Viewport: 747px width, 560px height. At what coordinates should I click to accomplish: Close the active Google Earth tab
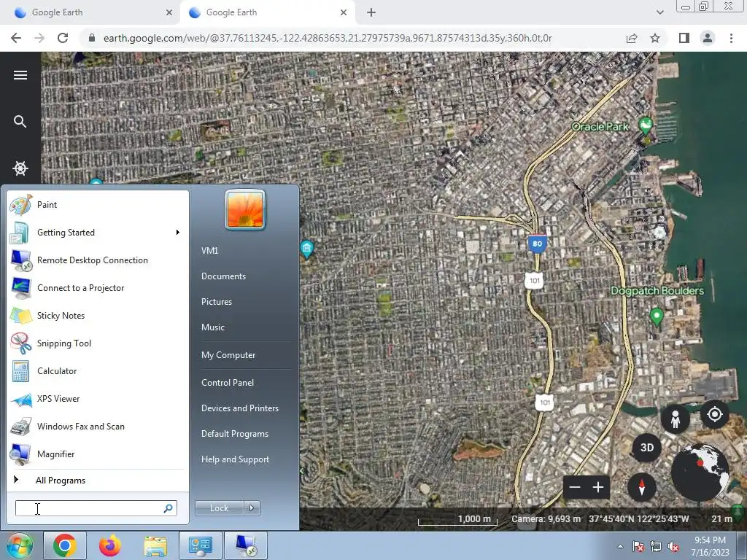pyautogui.click(x=344, y=12)
